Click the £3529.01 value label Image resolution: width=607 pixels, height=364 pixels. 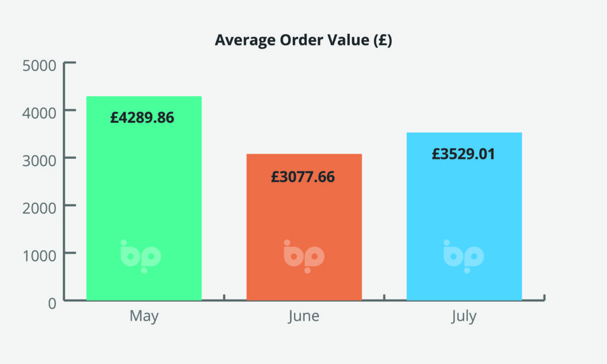pyautogui.click(x=464, y=154)
